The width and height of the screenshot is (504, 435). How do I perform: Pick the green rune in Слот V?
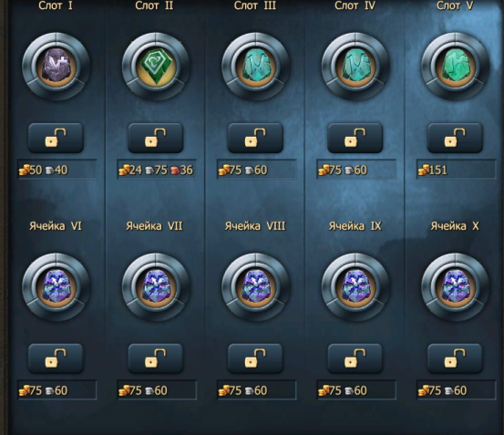click(455, 67)
